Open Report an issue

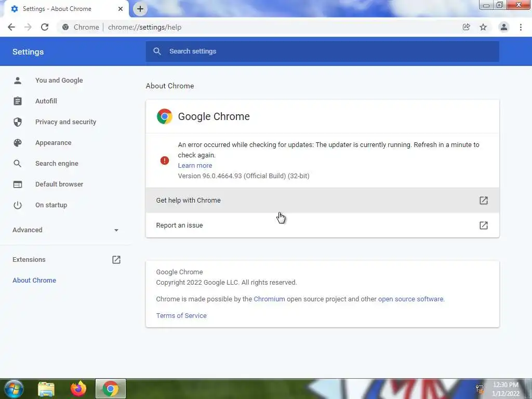pos(322,225)
